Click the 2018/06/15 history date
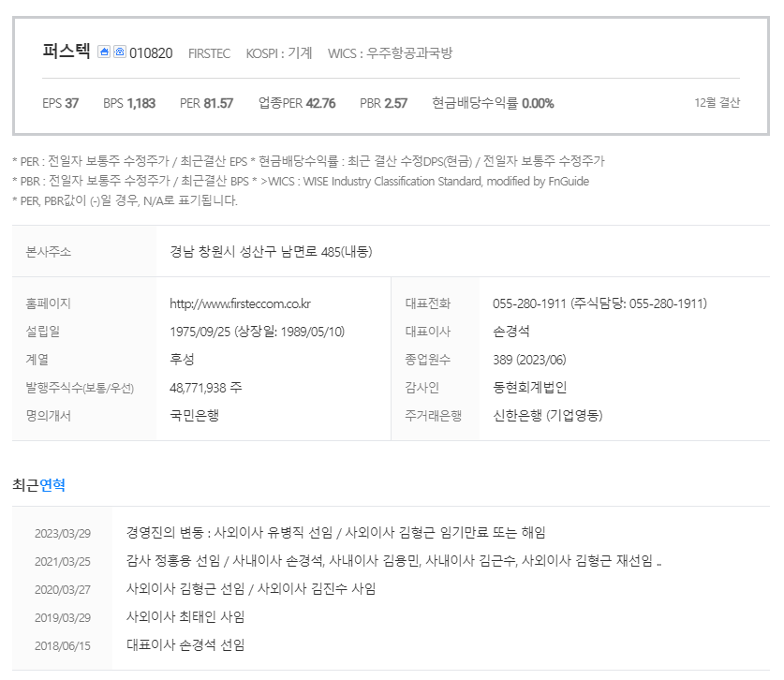The height and width of the screenshot is (680, 784). [63, 645]
